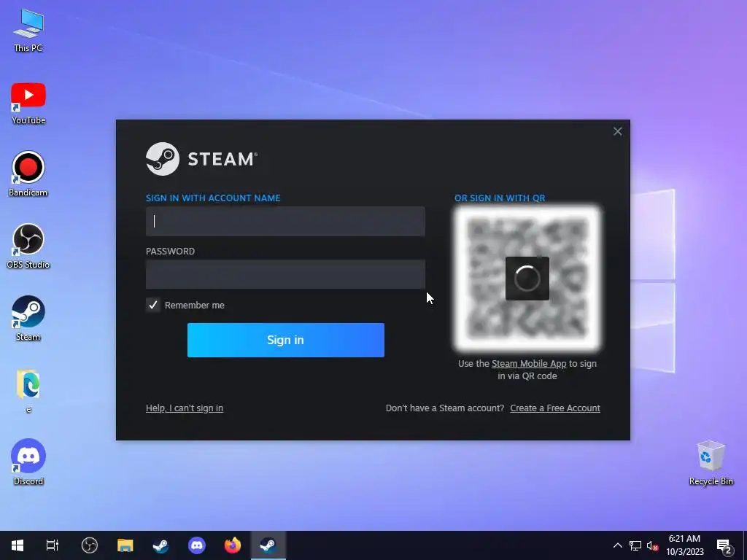Screen dimensions: 747x560
Task: Open Task View on the taskbar
Action: 53,545
